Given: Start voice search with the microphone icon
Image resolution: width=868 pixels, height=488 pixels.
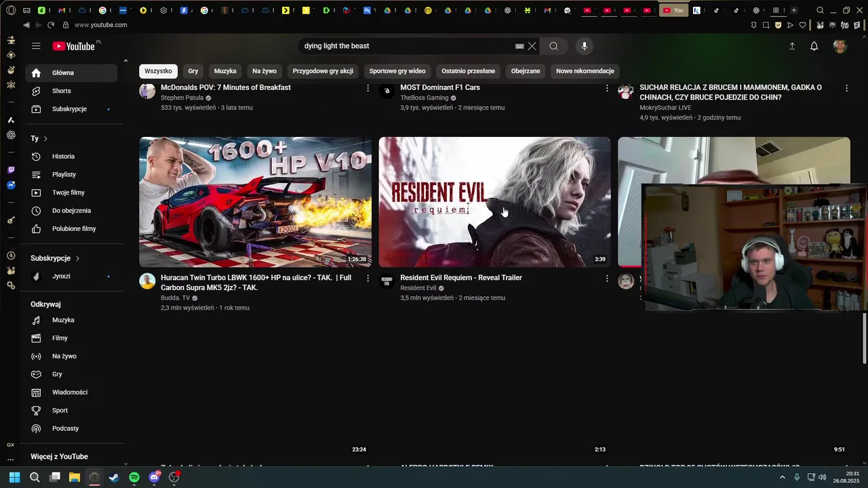Looking at the screenshot, I should pyautogui.click(x=585, y=46).
